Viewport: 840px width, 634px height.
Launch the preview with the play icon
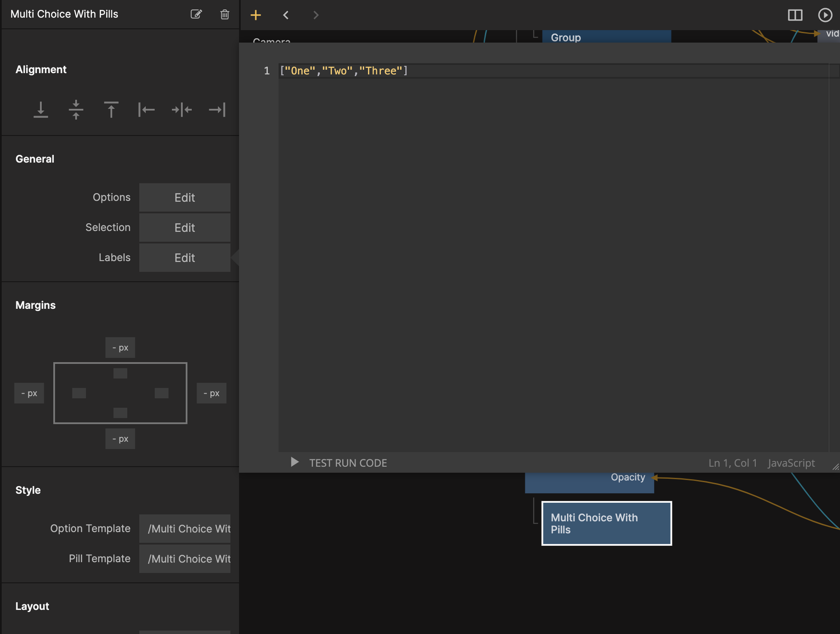pos(825,15)
